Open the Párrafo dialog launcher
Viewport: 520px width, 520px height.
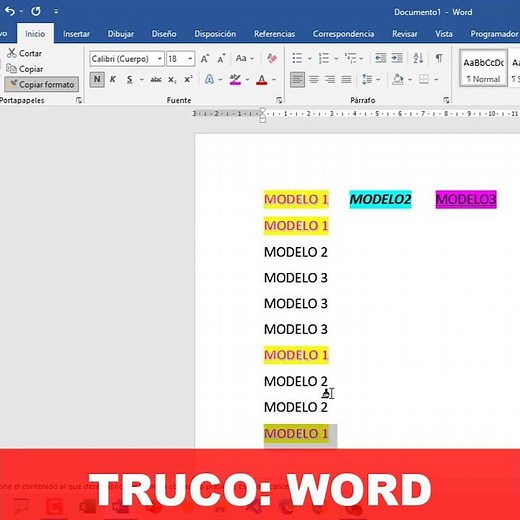tap(446, 100)
